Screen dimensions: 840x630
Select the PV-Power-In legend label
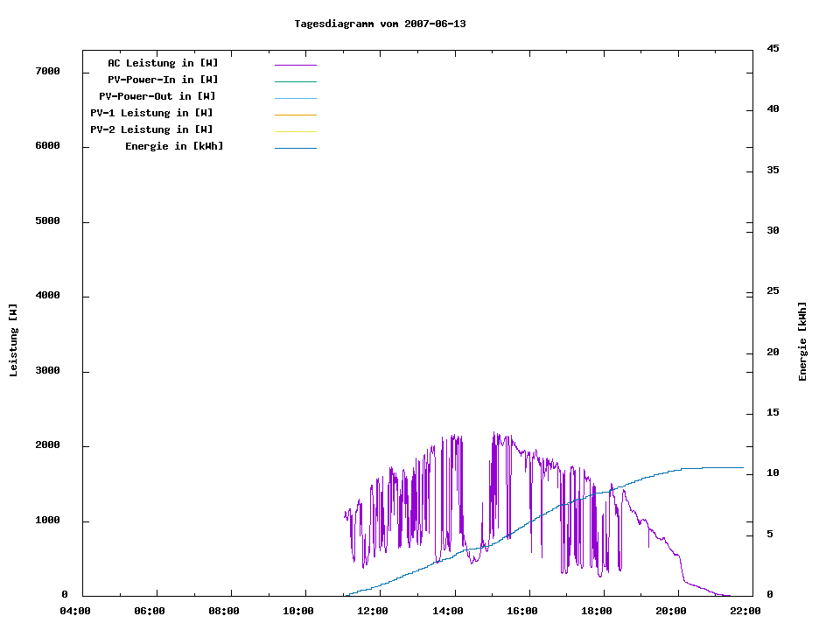click(x=163, y=80)
